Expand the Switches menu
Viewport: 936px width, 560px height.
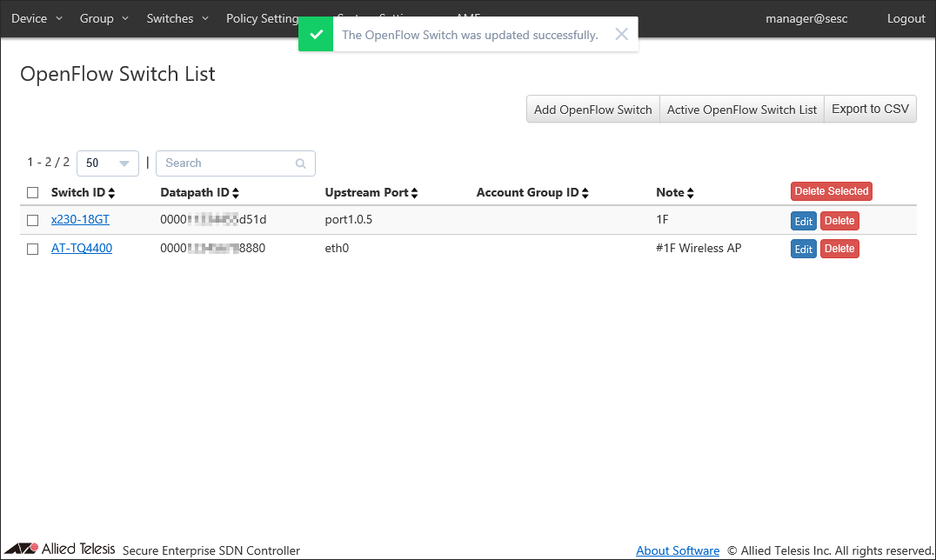[177, 18]
